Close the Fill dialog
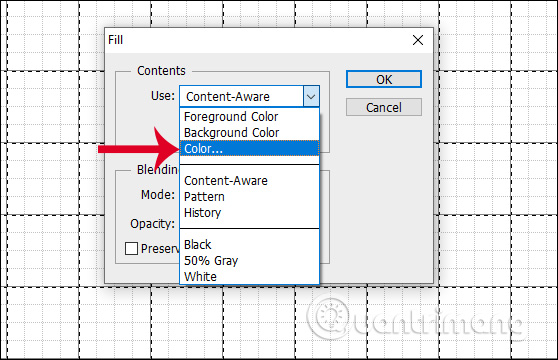558x360 pixels. (418, 40)
